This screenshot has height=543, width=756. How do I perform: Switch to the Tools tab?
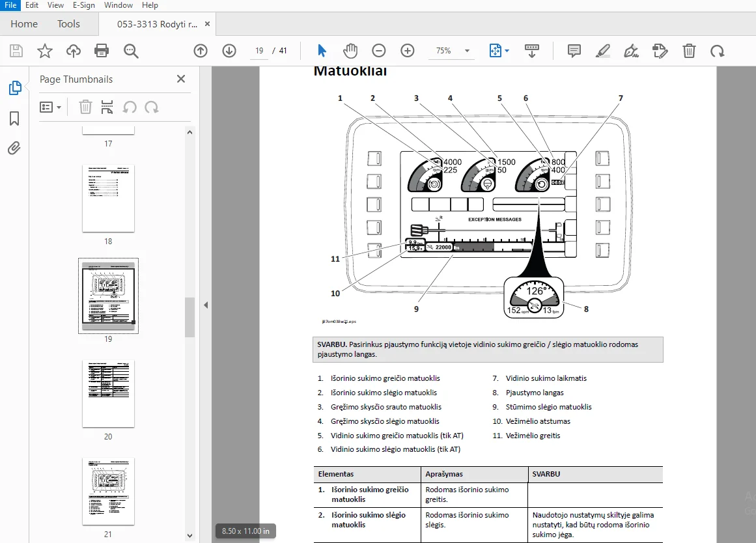68,23
